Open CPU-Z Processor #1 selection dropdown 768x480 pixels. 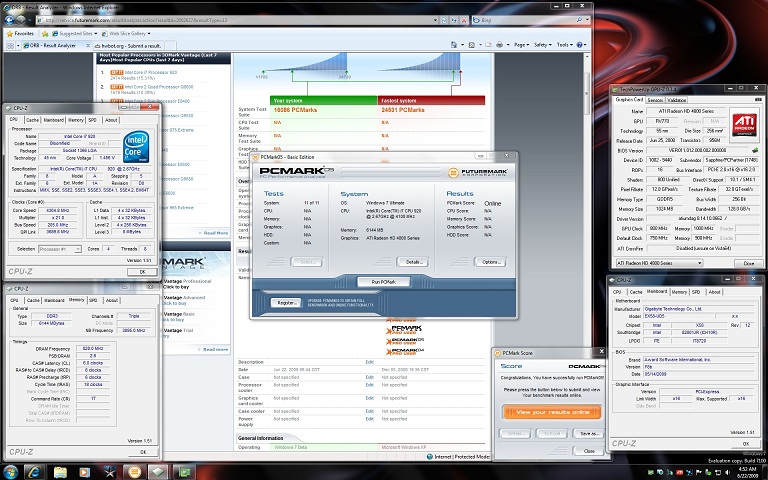[x=77, y=249]
